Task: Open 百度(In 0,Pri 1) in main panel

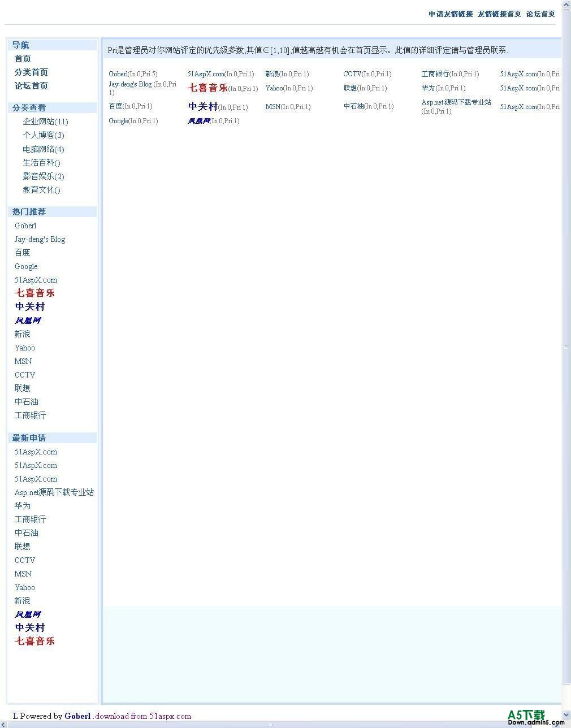Action: [x=130, y=106]
